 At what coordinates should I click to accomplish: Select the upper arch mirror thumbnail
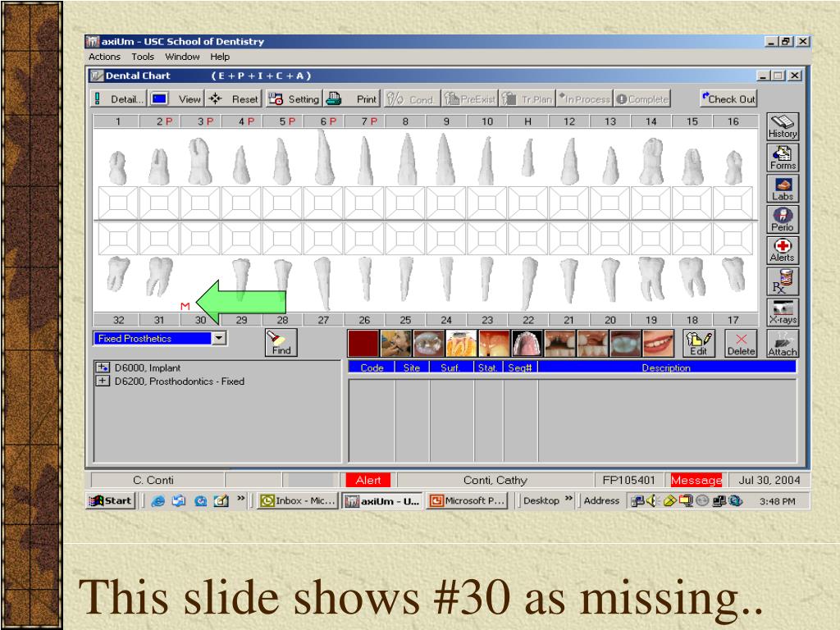tap(527, 344)
